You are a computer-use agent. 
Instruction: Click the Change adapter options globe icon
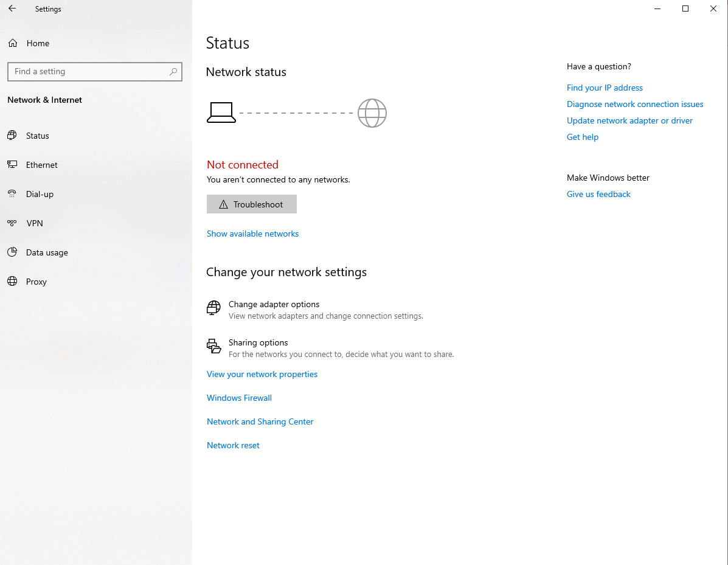pos(213,308)
